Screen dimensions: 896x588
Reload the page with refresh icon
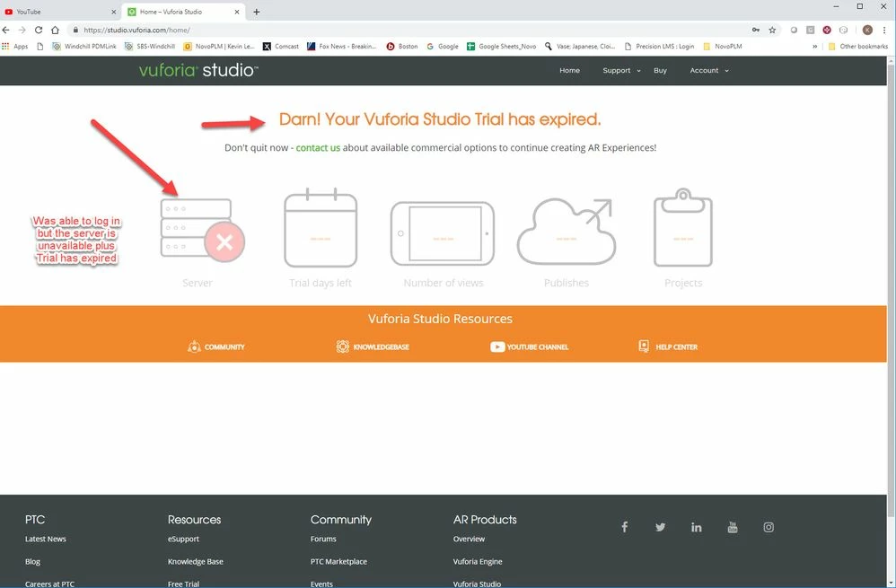[x=39, y=30]
